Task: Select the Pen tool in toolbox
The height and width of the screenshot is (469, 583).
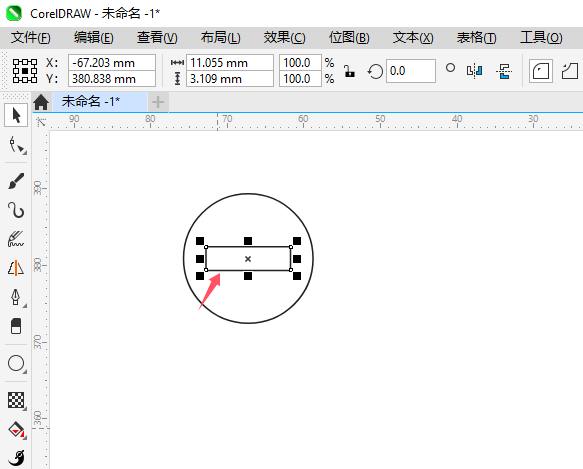Action: click(16, 297)
